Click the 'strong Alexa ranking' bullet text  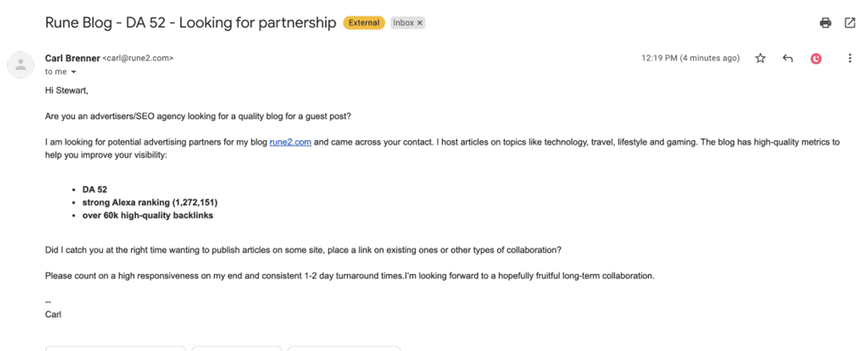click(150, 203)
